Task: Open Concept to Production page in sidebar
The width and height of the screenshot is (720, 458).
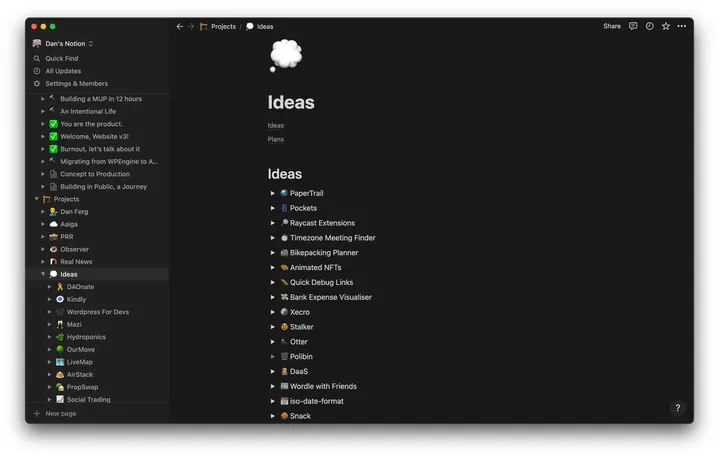Action: [x=95, y=174]
